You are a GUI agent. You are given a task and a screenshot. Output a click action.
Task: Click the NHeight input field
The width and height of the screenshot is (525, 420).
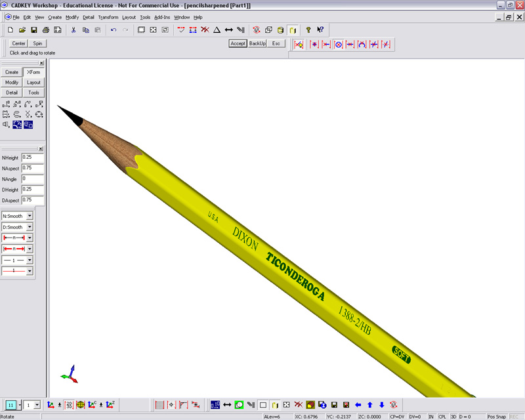[x=32, y=157]
